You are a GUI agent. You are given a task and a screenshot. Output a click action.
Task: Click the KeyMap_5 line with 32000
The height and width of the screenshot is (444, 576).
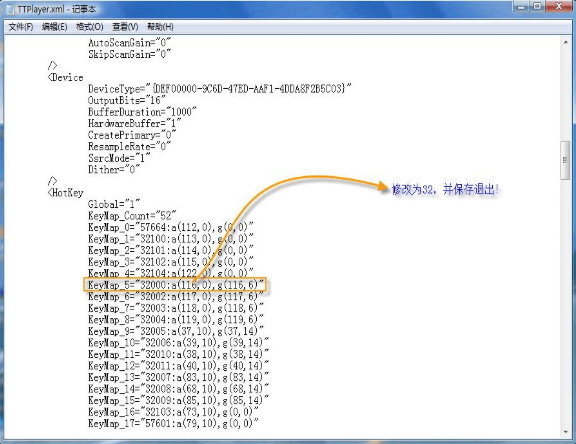coord(176,285)
